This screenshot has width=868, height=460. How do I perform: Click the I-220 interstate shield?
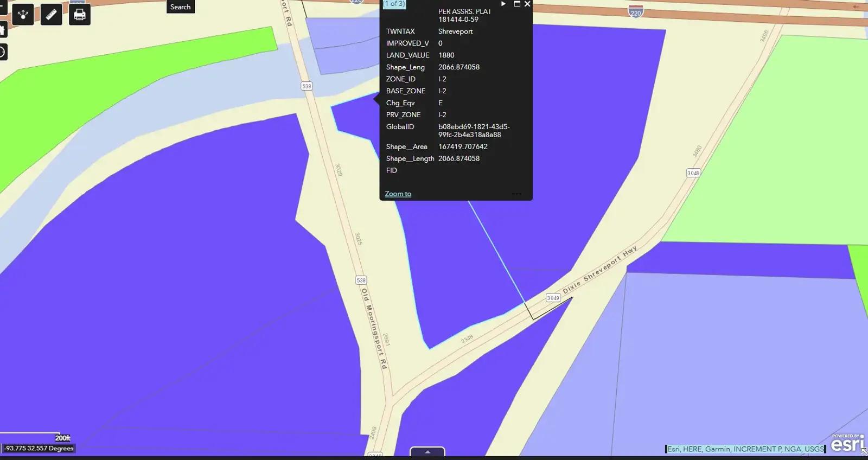click(636, 10)
